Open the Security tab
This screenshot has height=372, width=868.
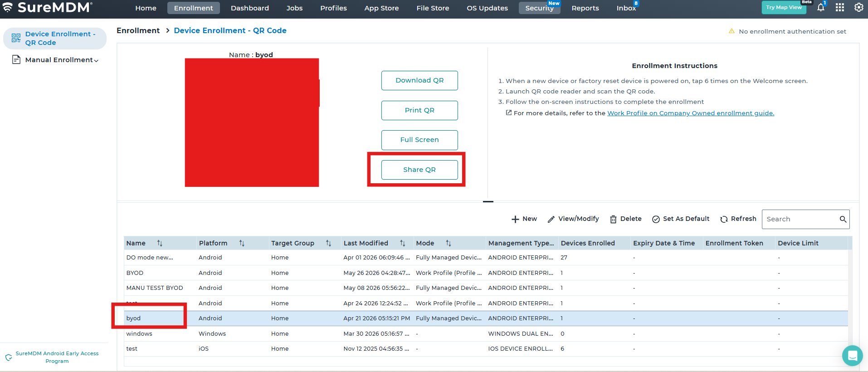pyautogui.click(x=540, y=8)
